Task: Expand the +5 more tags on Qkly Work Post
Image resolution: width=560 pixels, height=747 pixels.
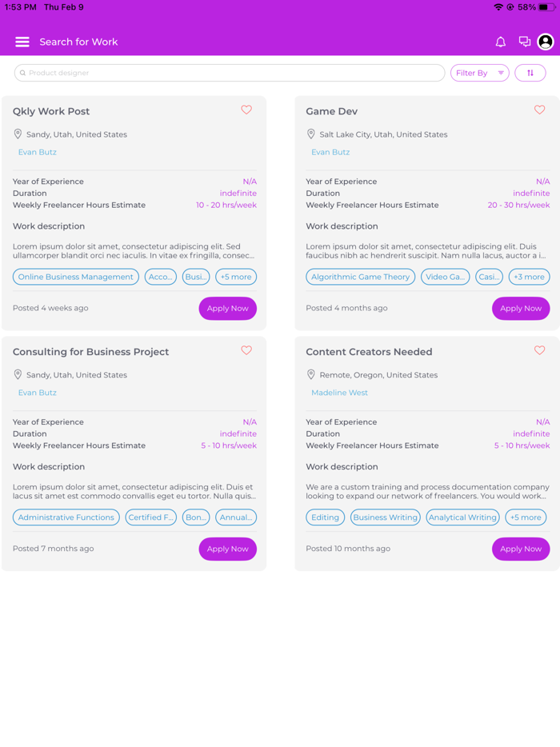Action: 235,276
